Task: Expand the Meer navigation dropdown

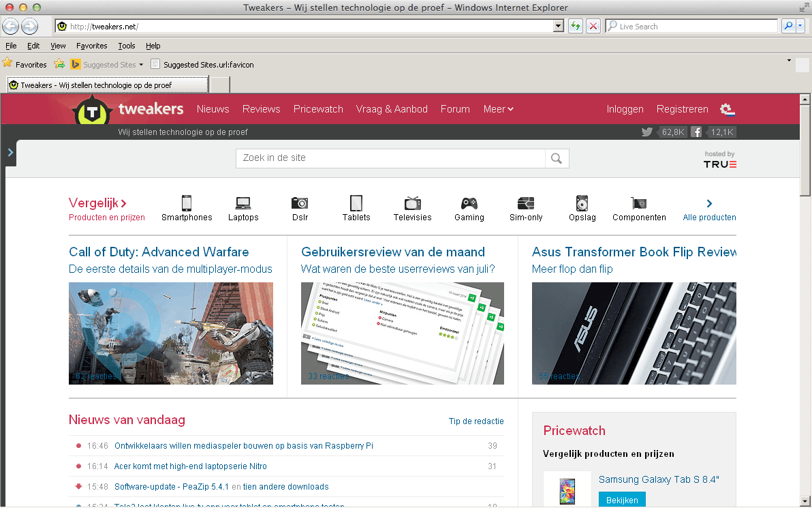Action: coord(498,109)
